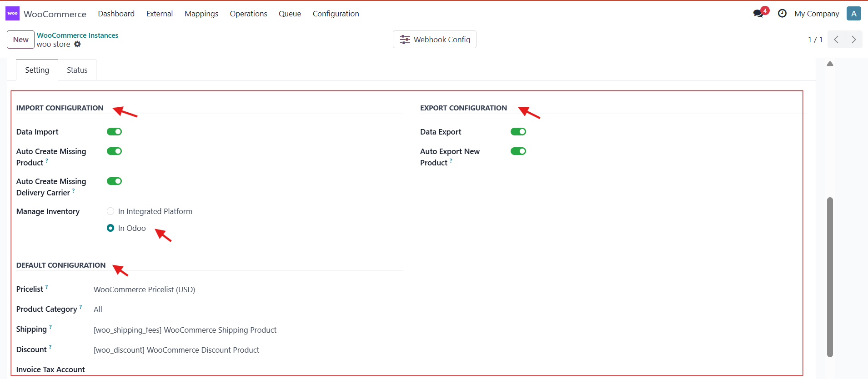Click the scroll up arrow
Viewport: 868px width, 379px height.
(x=830, y=64)
